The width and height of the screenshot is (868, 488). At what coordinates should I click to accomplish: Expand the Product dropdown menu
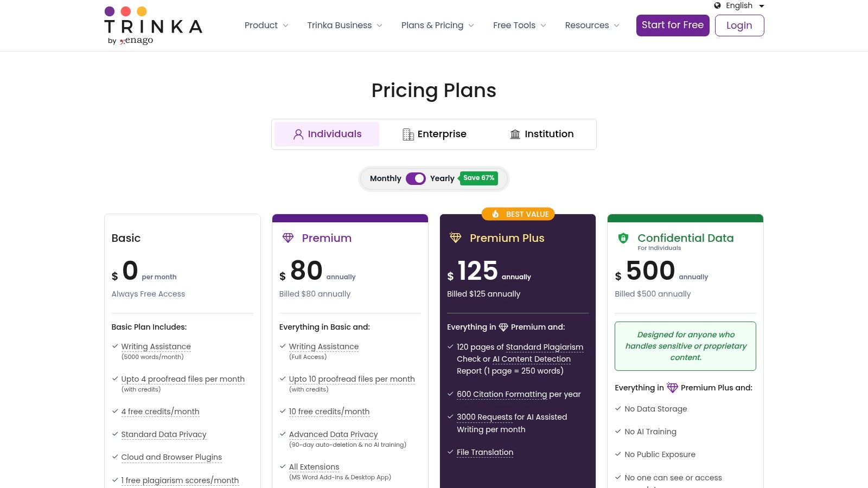click(x=266, y=25)
